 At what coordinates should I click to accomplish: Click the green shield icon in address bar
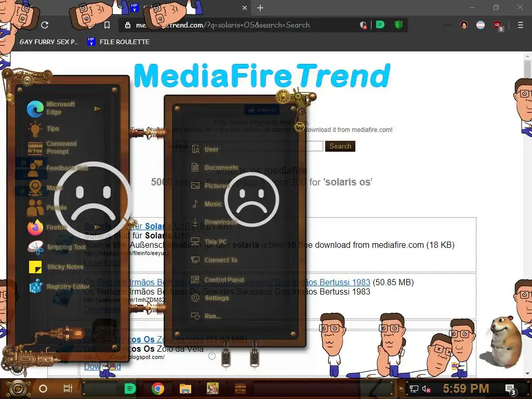pos(398,25)
